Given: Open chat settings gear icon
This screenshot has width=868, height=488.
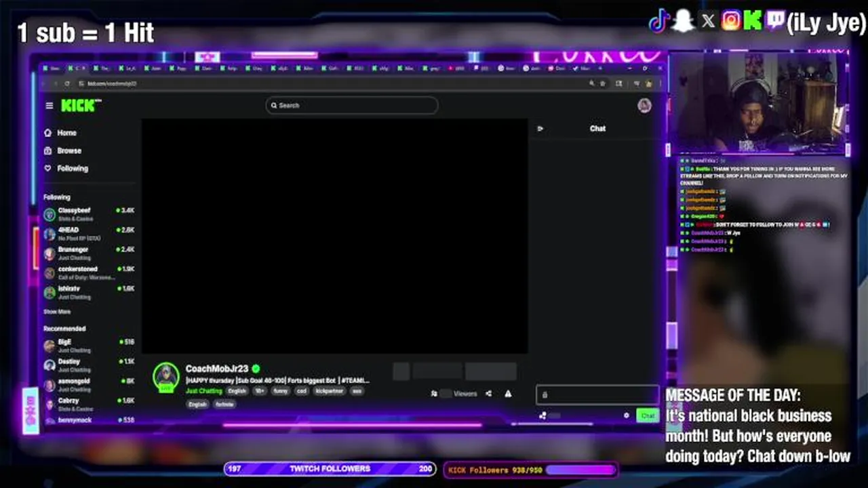Looking at the screenshot, I should pyautogui.click(x=626, y=415).
